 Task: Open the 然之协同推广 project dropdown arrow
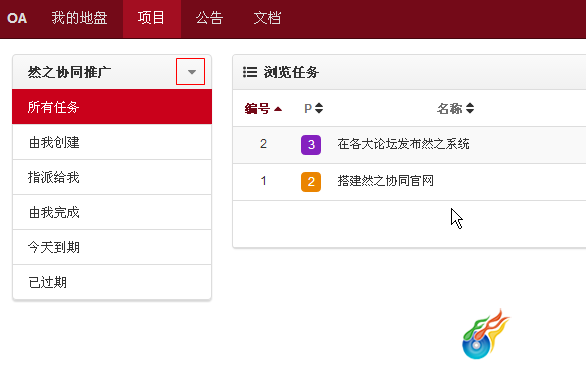point(191,71)
